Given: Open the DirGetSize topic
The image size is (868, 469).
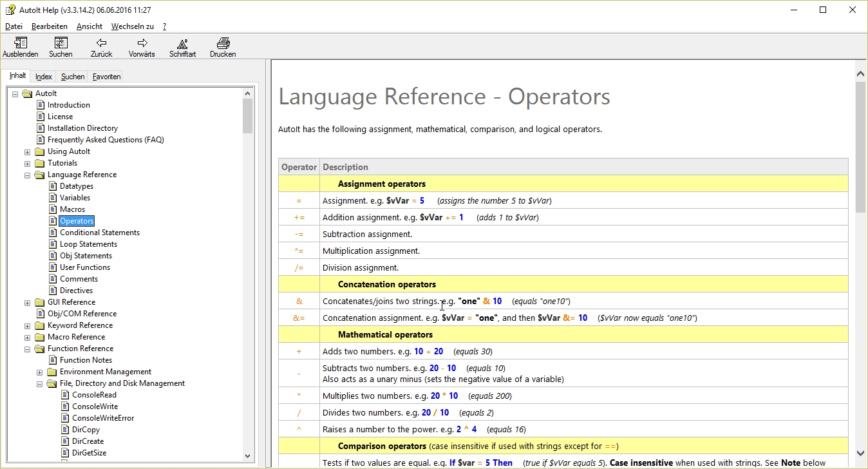Looking at the screenshot, I should click(89, 453).
